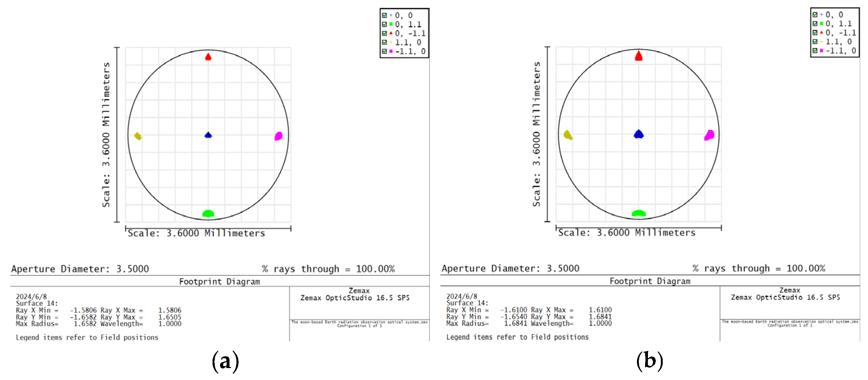Select the magenta square -1.1, 0 marker symbol

click(x=390, y=51)
